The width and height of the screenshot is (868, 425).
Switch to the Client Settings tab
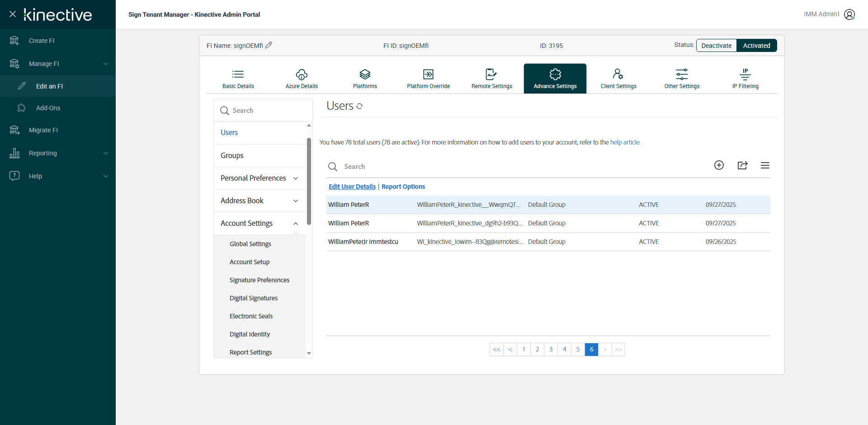pos(618,79)
